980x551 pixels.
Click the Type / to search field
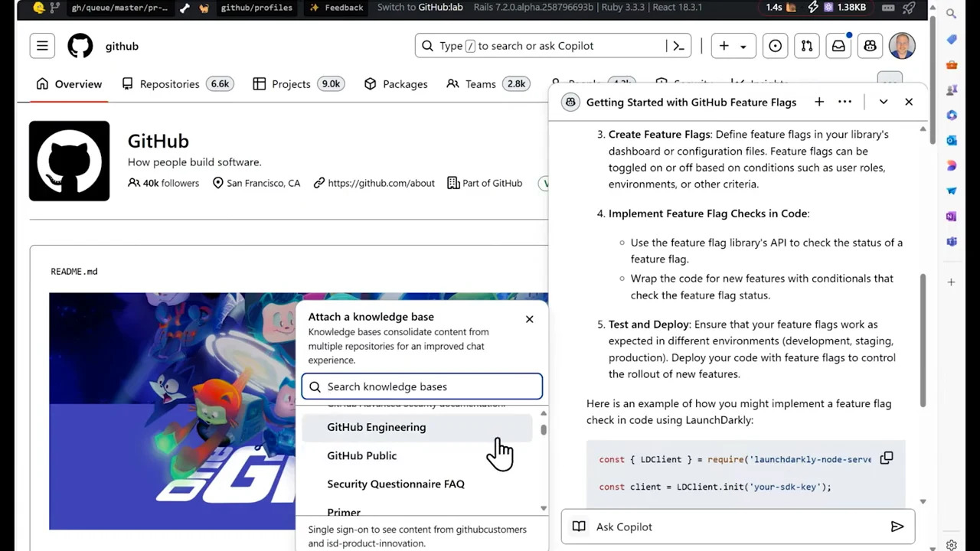[553, 46]
